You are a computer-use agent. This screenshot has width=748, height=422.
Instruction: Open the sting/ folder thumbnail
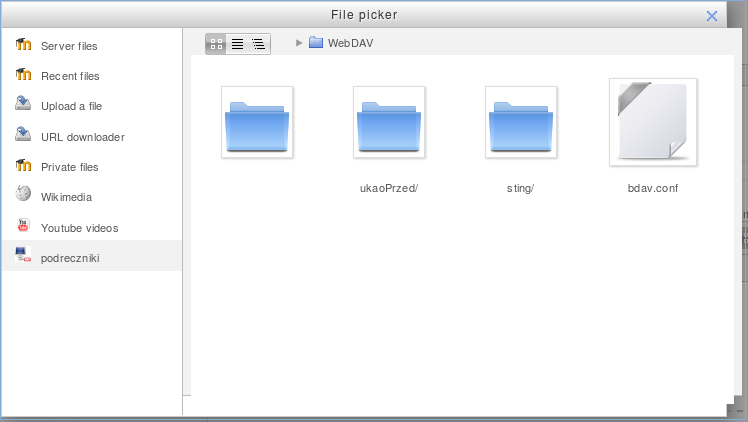(x=521, y=122)
